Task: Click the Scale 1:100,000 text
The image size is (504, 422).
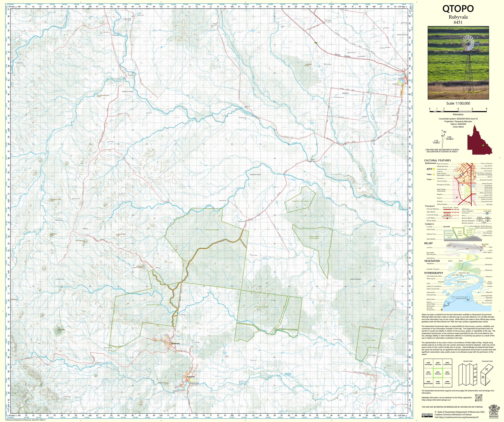Action: (458, 103)
